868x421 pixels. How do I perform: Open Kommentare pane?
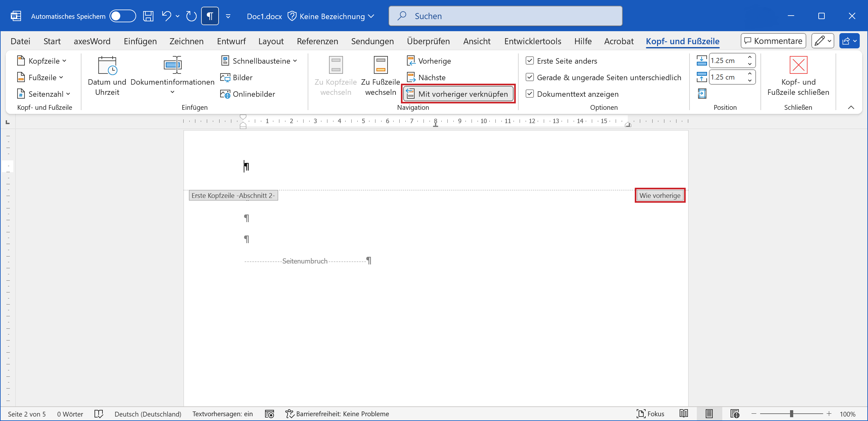(x=773, y=41)
